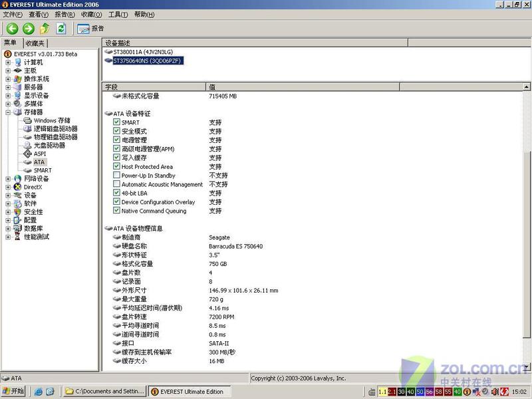Select the 服务器 tree icon

tap(18, 87)
